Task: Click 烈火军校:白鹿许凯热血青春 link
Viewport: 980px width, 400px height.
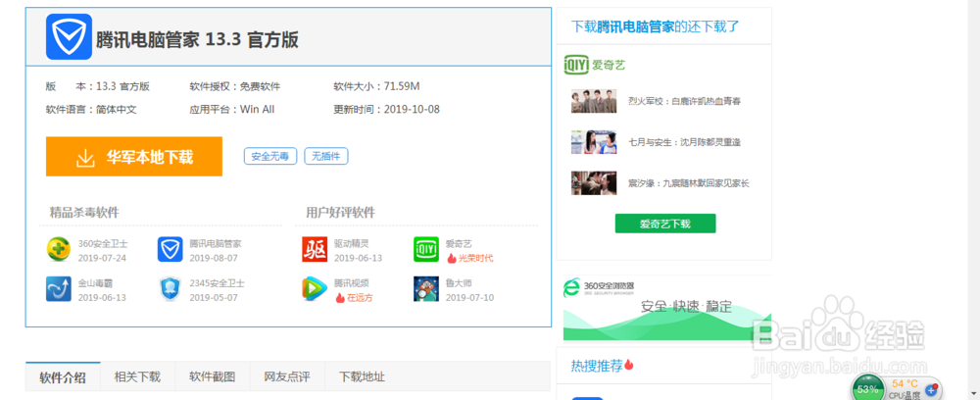Action: (684, 101)
